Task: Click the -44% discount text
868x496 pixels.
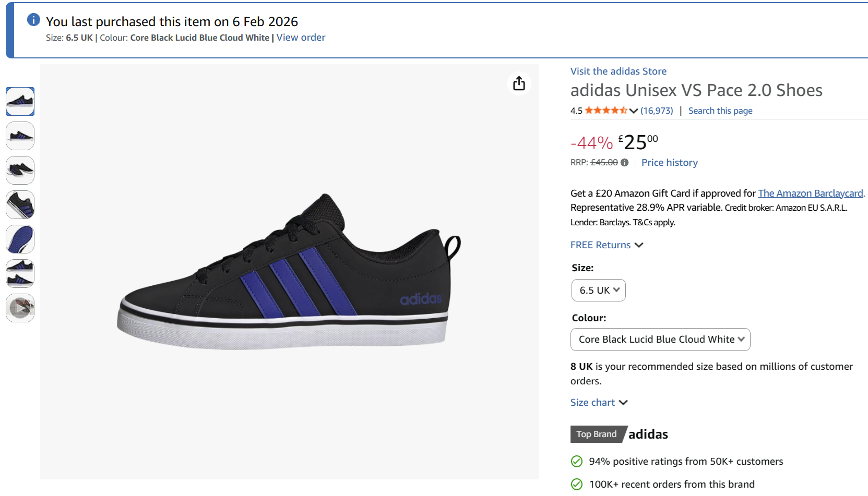Action: (592, 142)
